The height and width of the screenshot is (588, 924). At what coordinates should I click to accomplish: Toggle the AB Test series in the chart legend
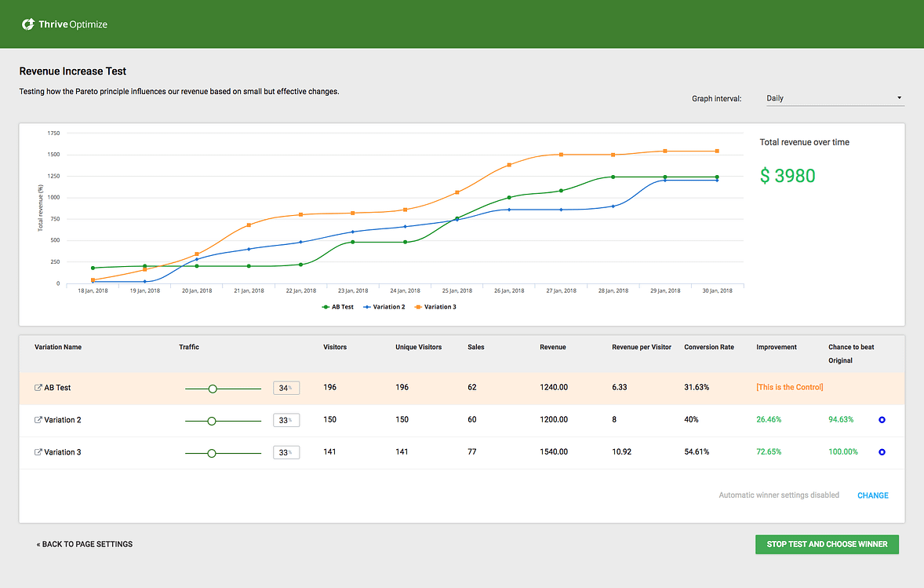coord(337,306)
